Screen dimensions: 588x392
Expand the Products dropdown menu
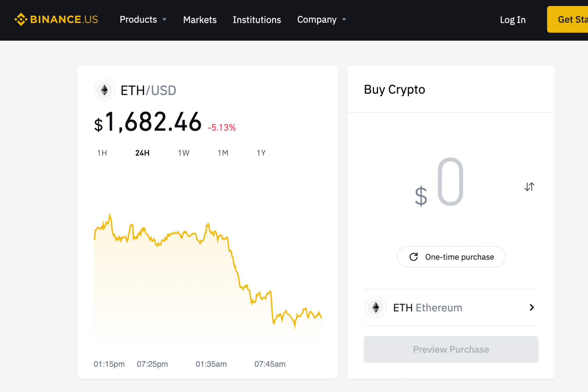tap(143, 19)
